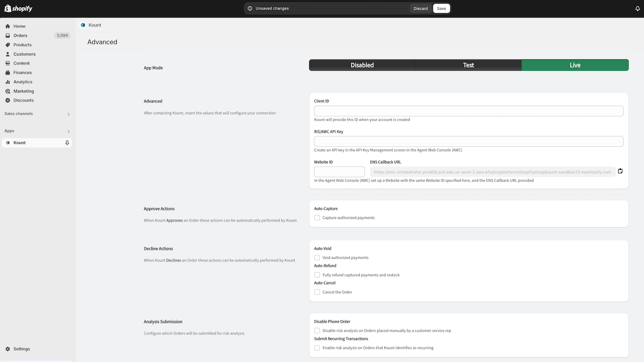The width and height of the screenshot is (644, 362).
Task: Save the unsaved changes
Action: coord(442,8)
